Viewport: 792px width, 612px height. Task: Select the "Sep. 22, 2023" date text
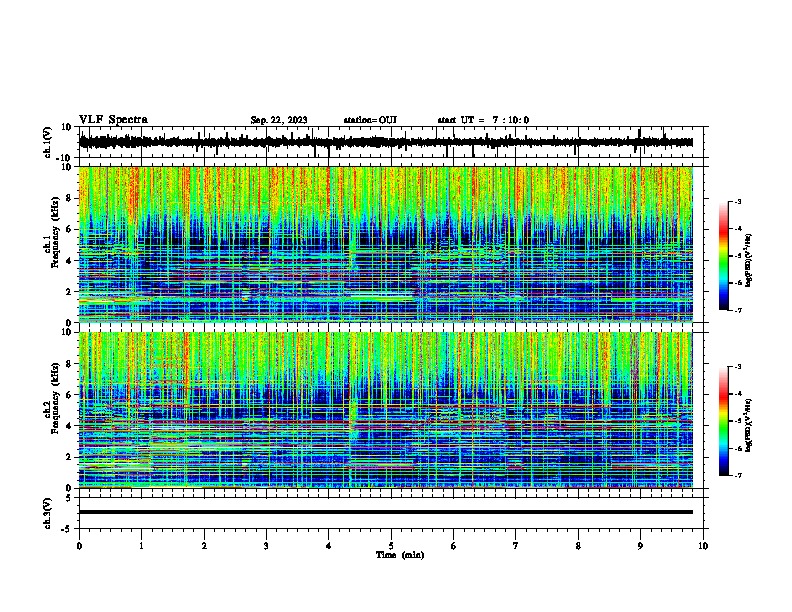tap(279, 120)
